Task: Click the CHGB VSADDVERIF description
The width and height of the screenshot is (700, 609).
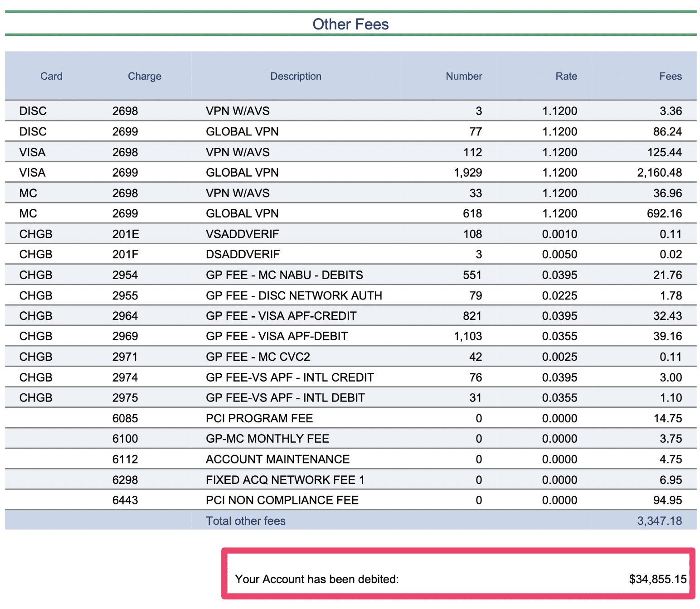Action: tap(242, 234)
